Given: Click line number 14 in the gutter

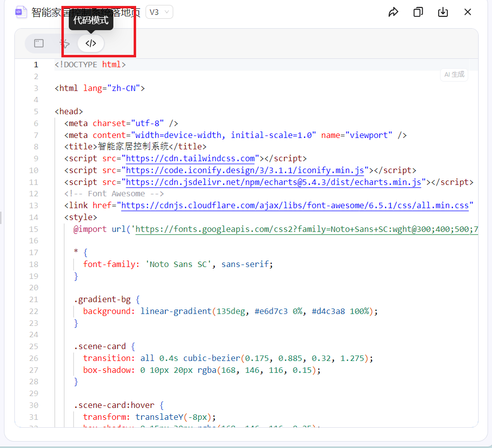Looking at the screenshot, I should pos(34,218).
